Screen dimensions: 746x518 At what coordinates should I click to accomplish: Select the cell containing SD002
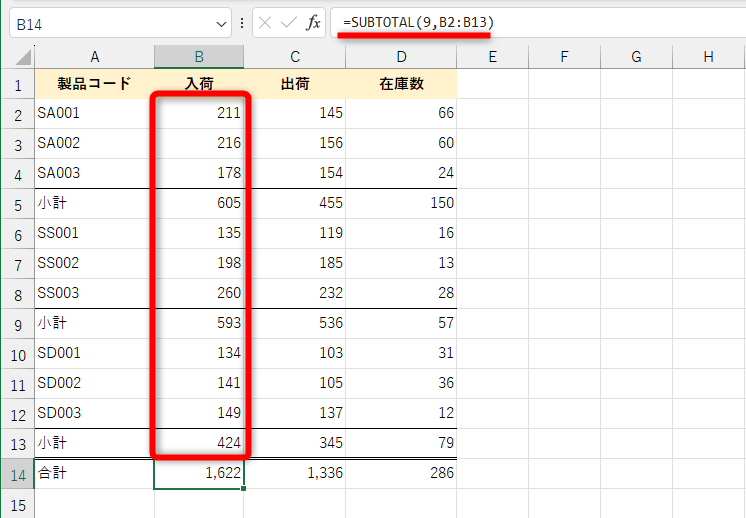pos(95,383)
